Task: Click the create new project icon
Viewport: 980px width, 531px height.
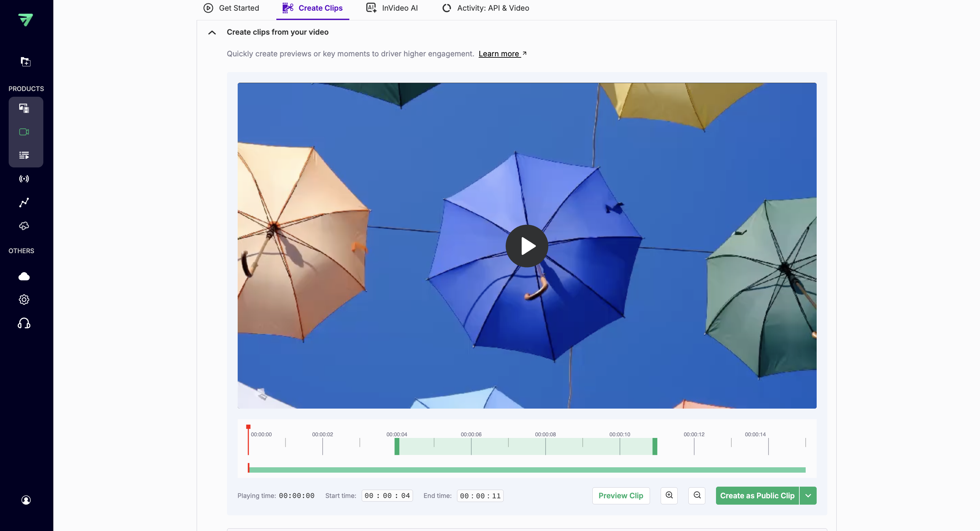Action: 25,62
